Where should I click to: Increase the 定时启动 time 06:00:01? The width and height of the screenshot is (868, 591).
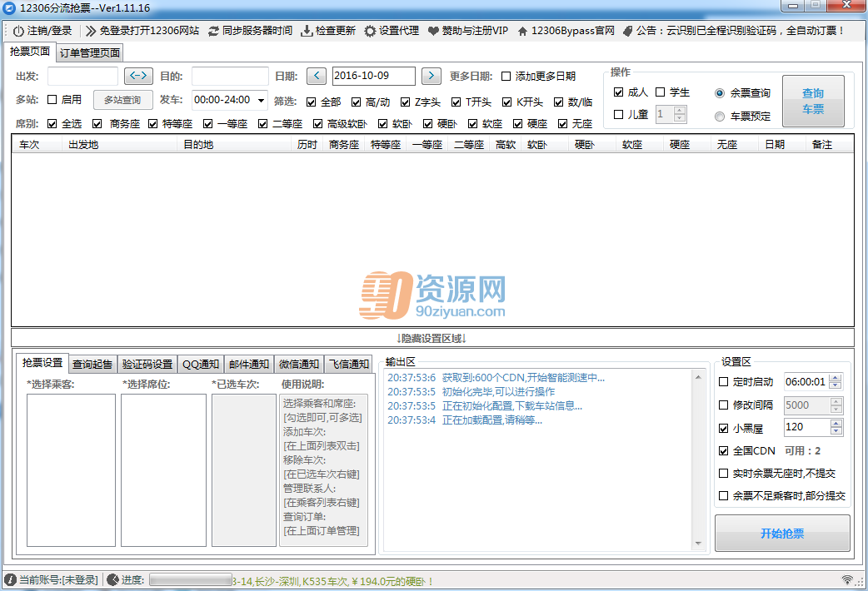point(836,378)
